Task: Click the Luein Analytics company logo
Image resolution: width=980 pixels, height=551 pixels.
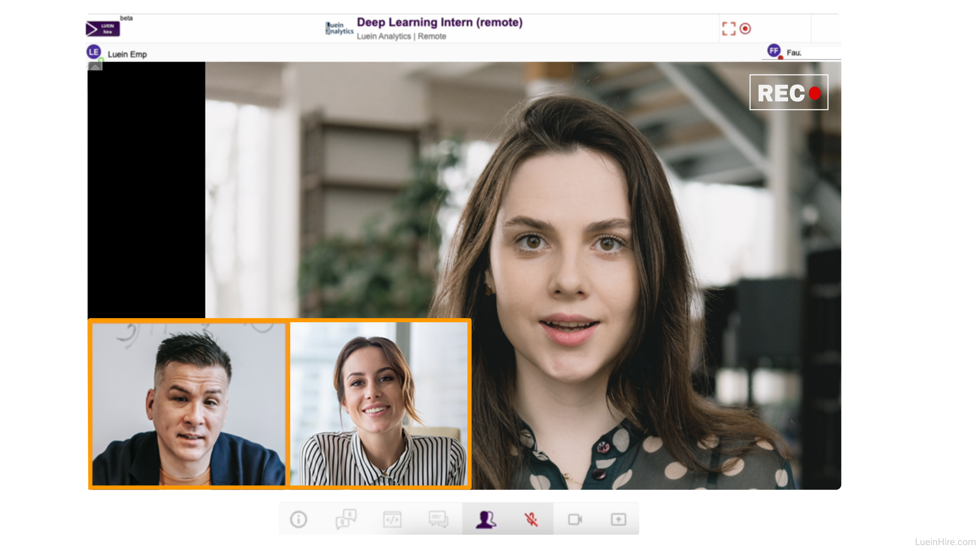Action: 339,28
